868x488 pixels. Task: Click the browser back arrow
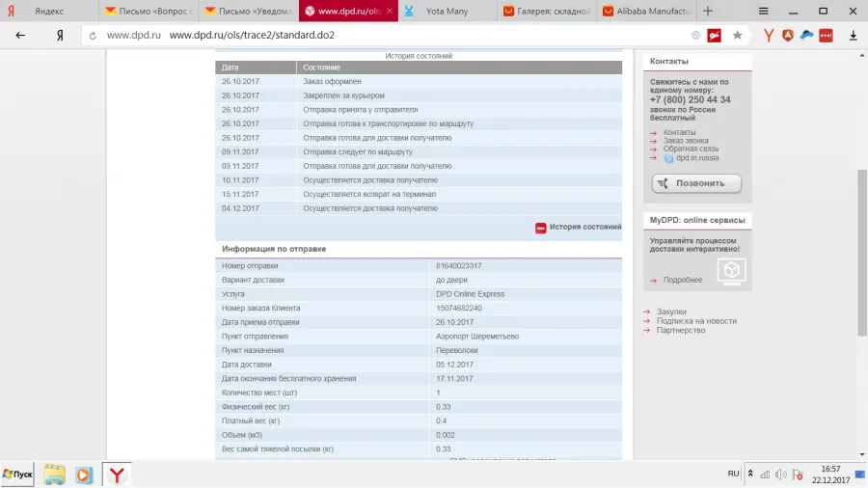point(20,36)
